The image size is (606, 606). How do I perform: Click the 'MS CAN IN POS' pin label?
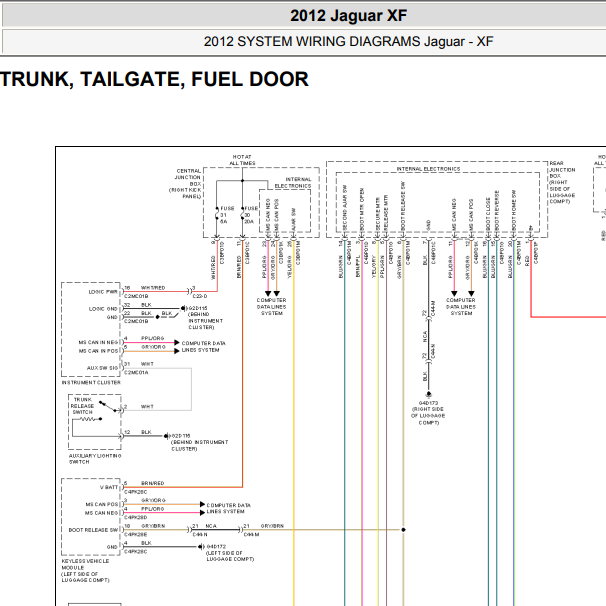98,351
